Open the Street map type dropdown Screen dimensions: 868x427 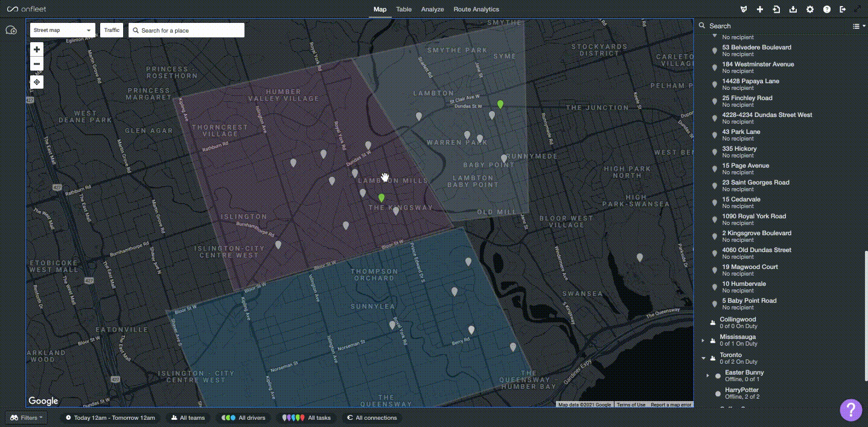point(63,30)
